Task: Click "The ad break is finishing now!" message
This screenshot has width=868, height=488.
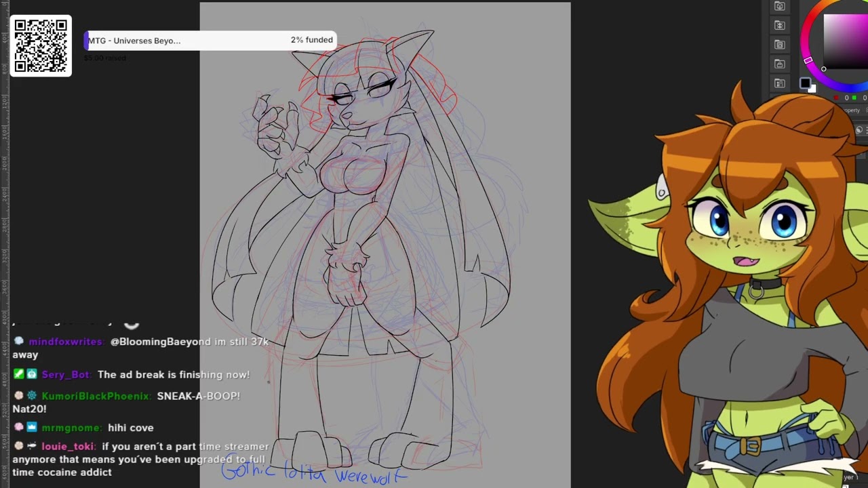Action: click(x=174, y=375)
